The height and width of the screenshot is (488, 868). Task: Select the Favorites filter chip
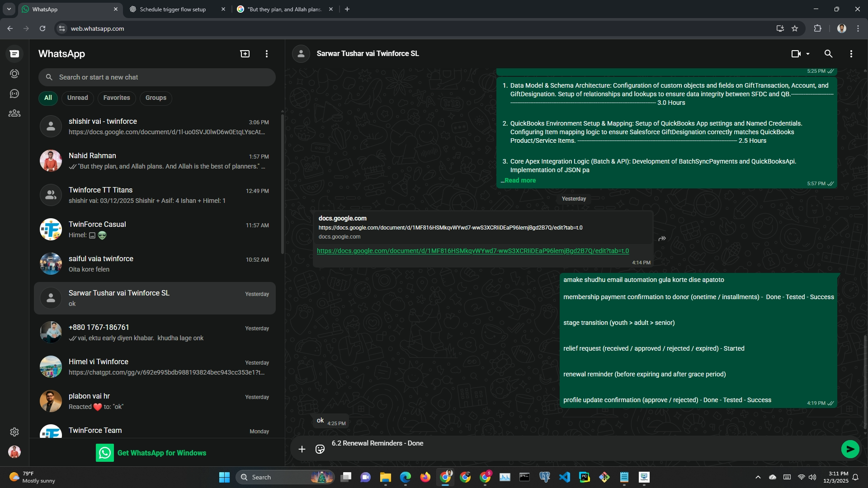coord(117,98)
